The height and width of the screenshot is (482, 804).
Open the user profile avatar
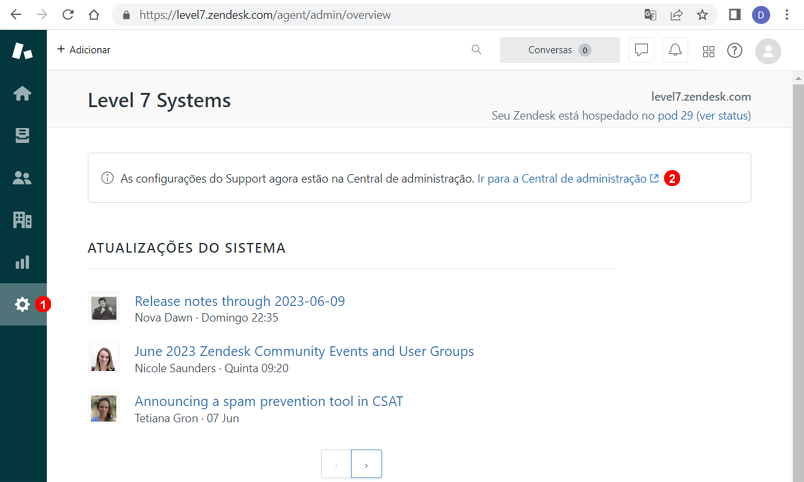click(768, 51)
